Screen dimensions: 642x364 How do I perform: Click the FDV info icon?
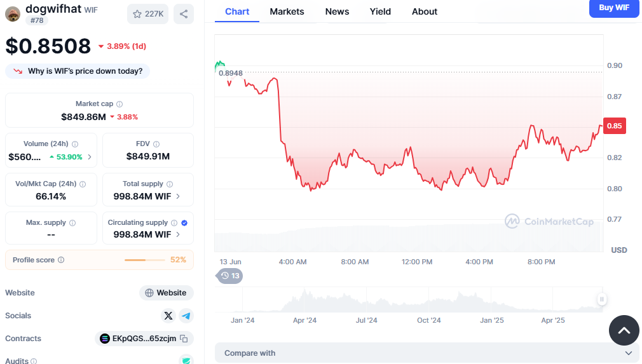coord(156,144)
